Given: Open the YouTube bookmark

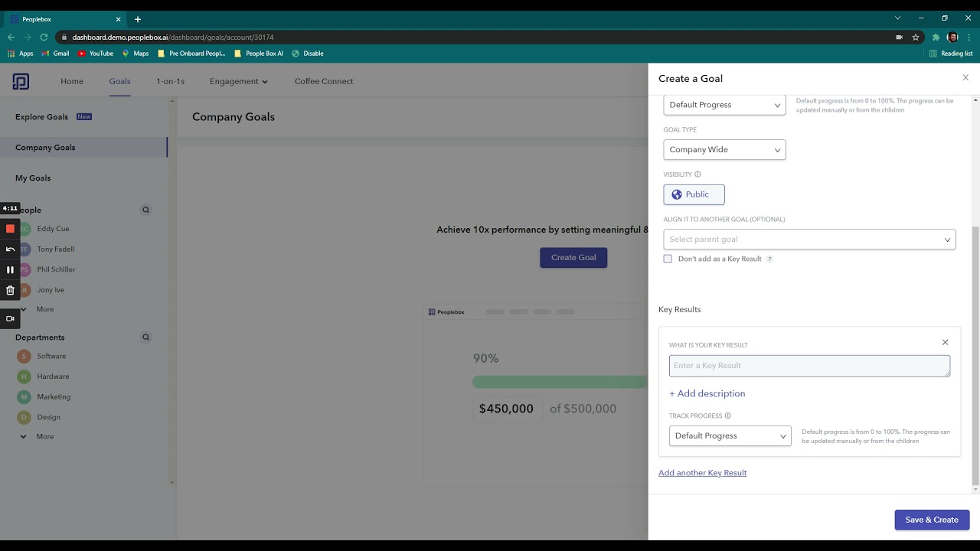Looking at the screenshot, I should point(96,54).
